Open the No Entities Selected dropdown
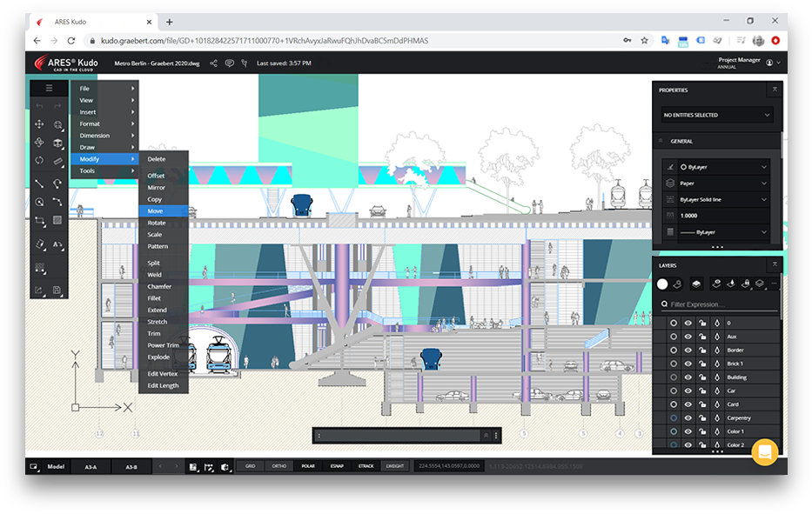Viewport: 812px width, 514px height. (716, 115)
